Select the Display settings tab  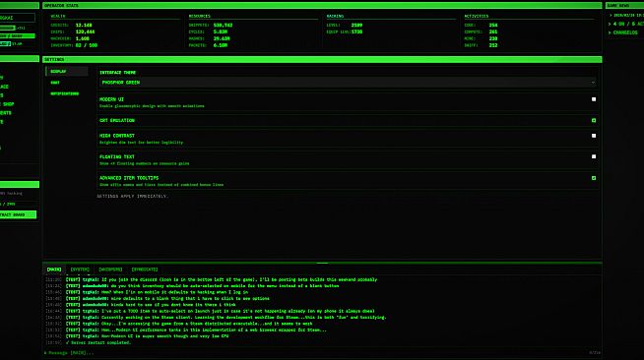pyautogui.click(x=67, y=72)
